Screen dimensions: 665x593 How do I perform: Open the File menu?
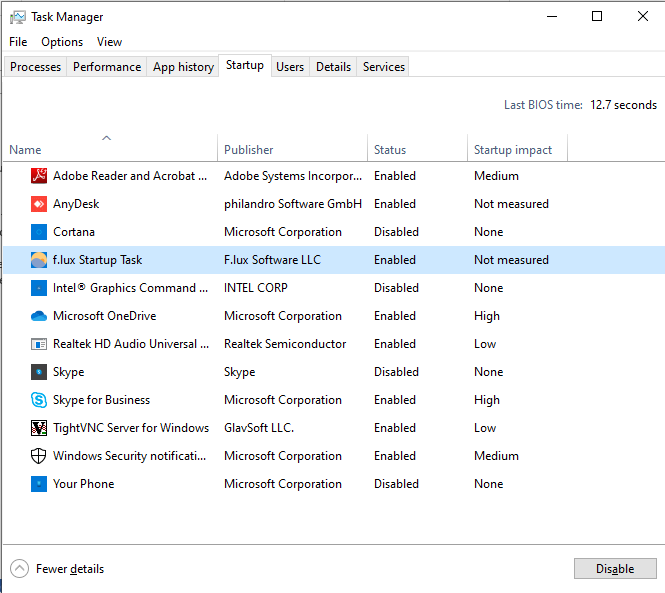tap(18, 42)
